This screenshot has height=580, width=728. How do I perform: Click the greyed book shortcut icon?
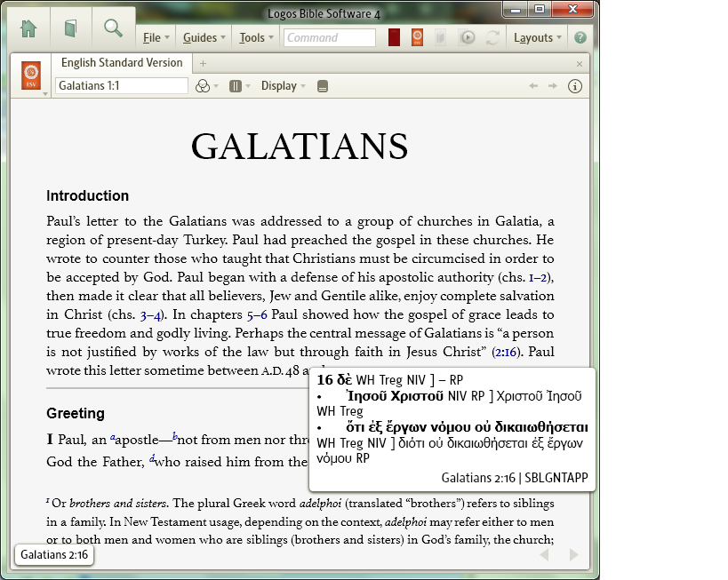coord(440,37)
